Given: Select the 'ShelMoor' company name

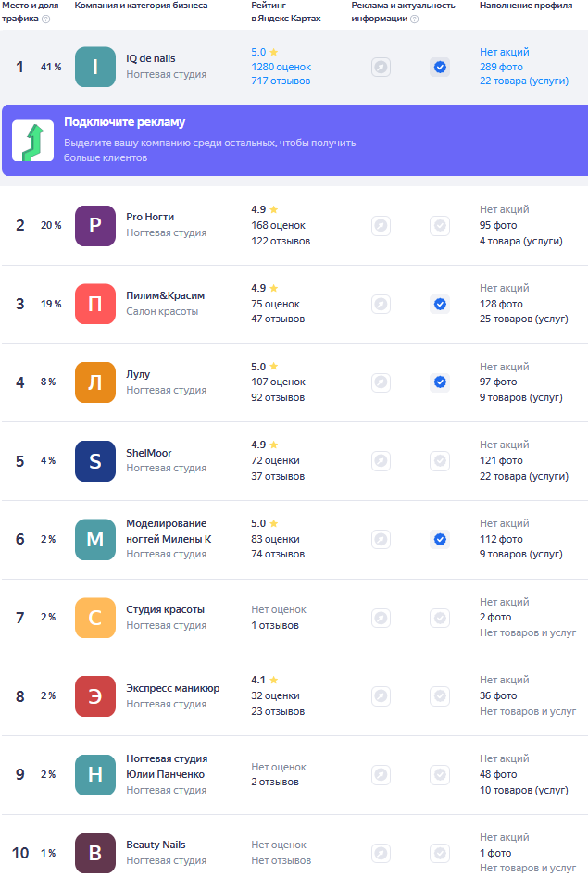Looking at the screenshot, I should coord(148,453).
